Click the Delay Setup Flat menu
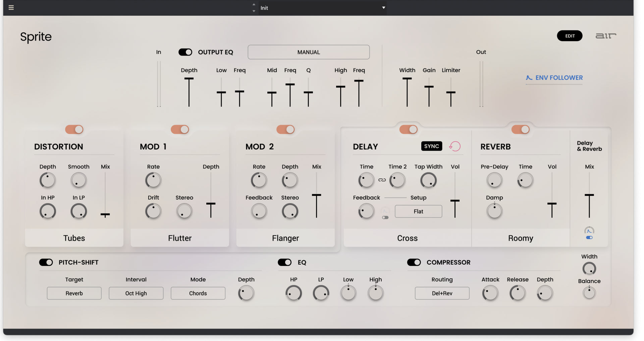Viewport: 644px width, 341px height. [x=418, y=211]
